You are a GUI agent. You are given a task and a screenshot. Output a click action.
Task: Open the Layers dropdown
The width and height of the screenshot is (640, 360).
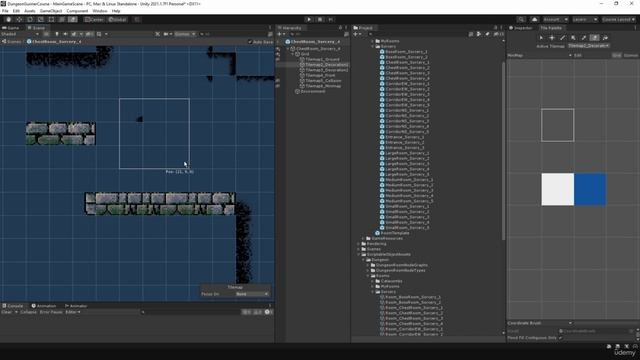pos(585,20)
